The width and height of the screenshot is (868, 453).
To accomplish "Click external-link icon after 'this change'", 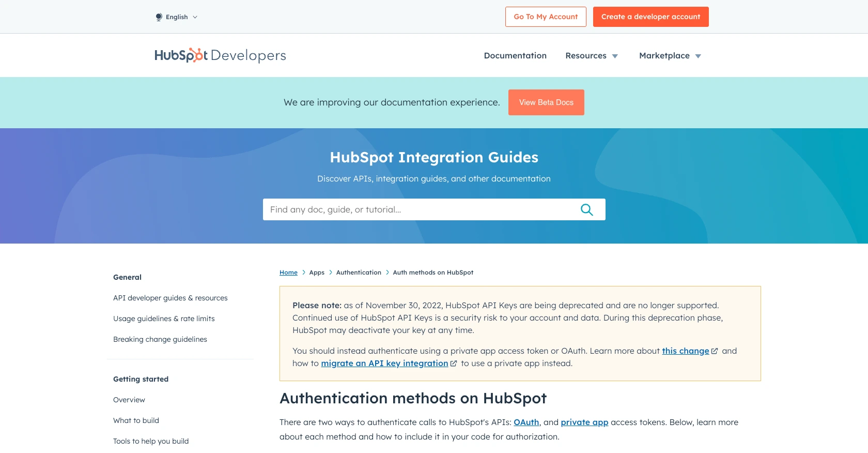I will [x=715, y=351].
